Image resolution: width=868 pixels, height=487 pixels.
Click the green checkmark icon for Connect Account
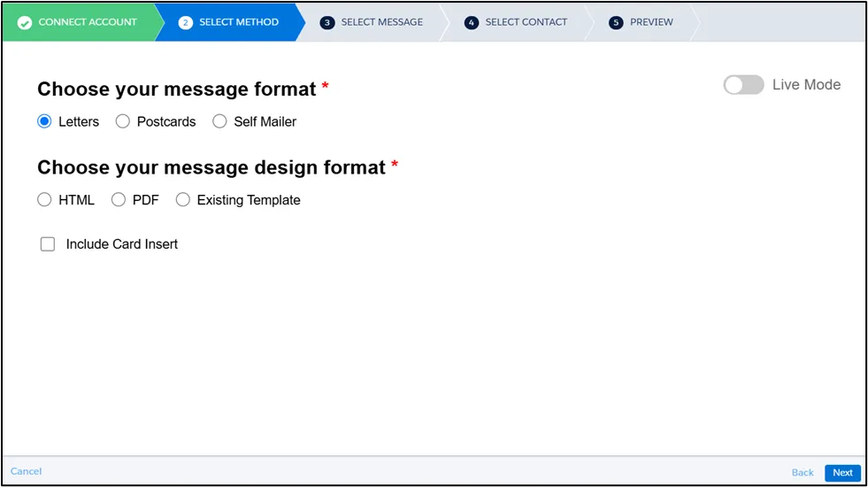click(24, 22)
